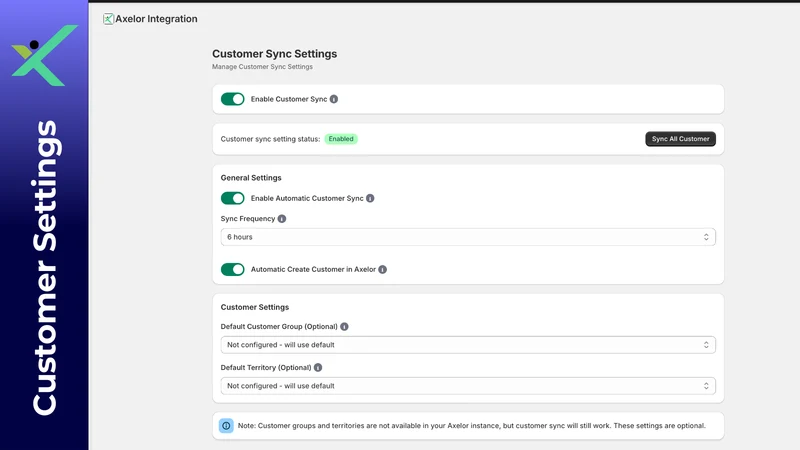Viewport: 800px width, 450px height.
Task: Click the Axelor Integration title text
Action: 156,19
